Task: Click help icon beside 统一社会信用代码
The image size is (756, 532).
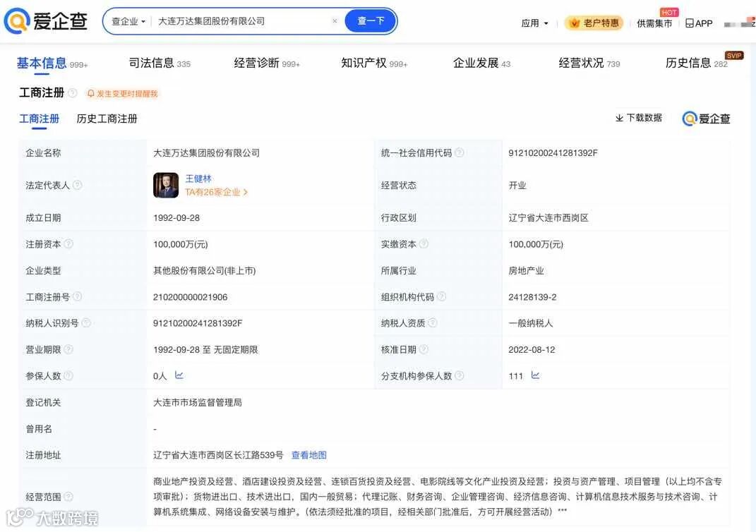Action: pos(460,153)
